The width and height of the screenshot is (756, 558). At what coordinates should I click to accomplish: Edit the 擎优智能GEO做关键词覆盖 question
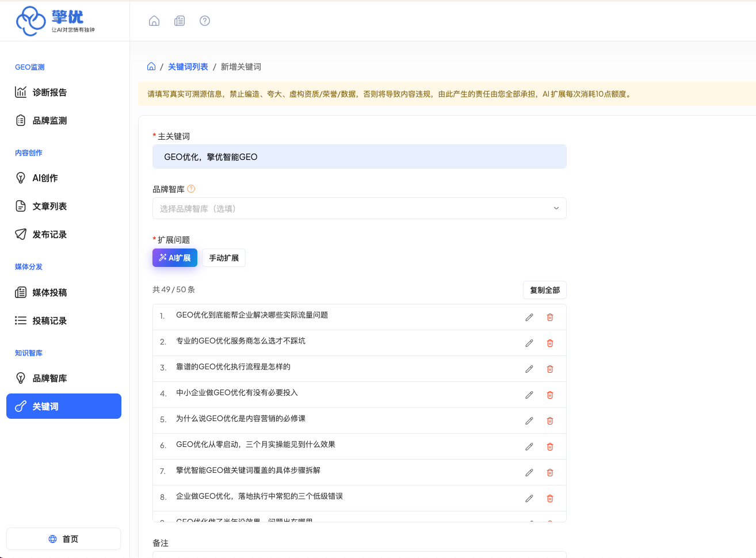tap(529, 472)
